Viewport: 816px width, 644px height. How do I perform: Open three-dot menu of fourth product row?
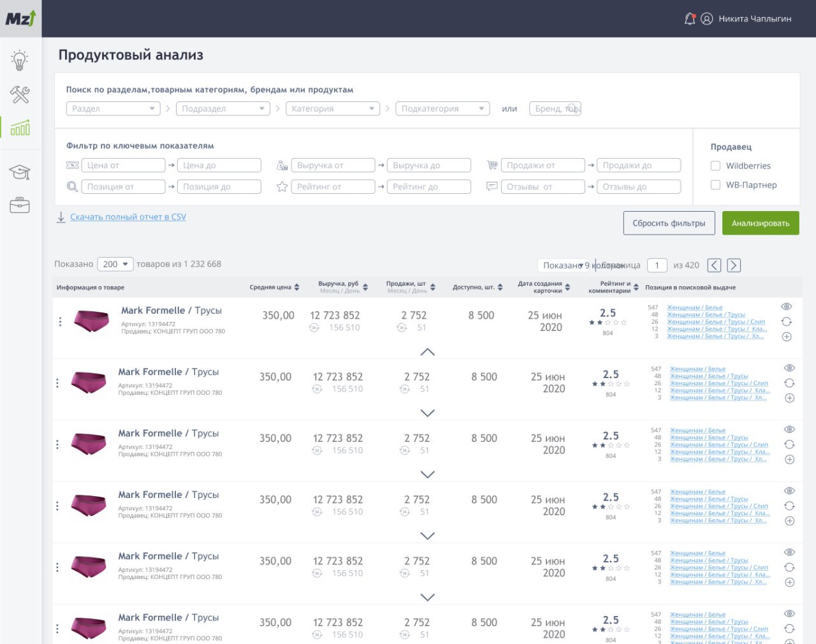tap(57, 506)
